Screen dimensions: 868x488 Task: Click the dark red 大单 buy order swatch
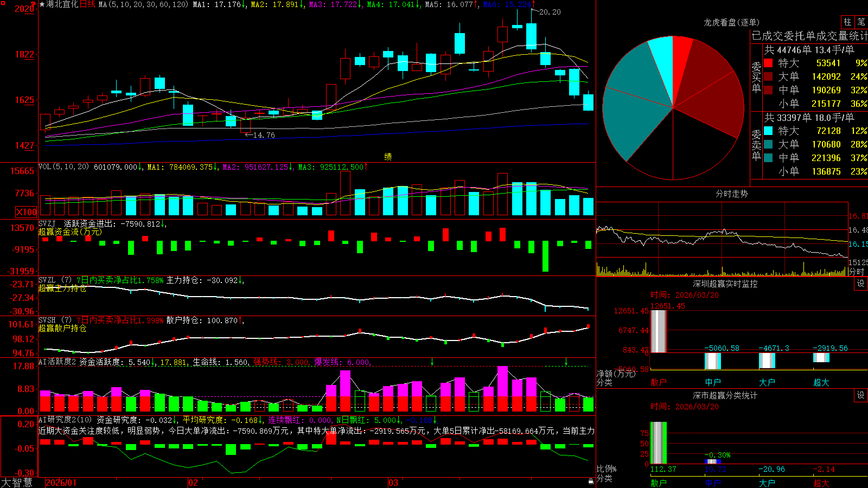768,76
